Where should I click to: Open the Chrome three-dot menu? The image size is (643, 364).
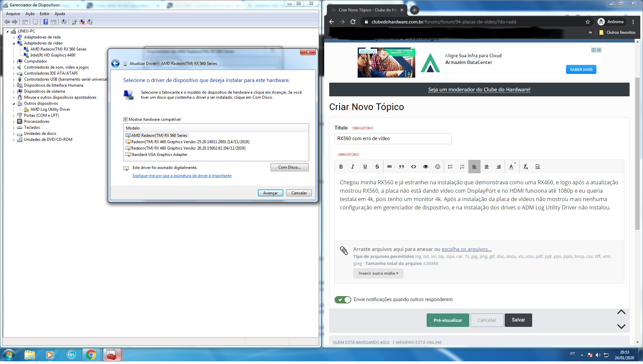pos(633,22)
